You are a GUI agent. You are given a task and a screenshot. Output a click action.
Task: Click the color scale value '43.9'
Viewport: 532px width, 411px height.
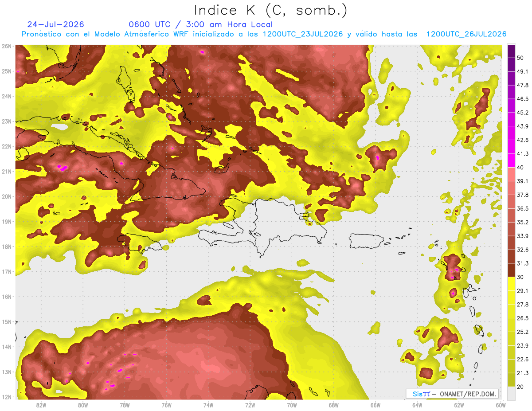click(x=522, y=126)
